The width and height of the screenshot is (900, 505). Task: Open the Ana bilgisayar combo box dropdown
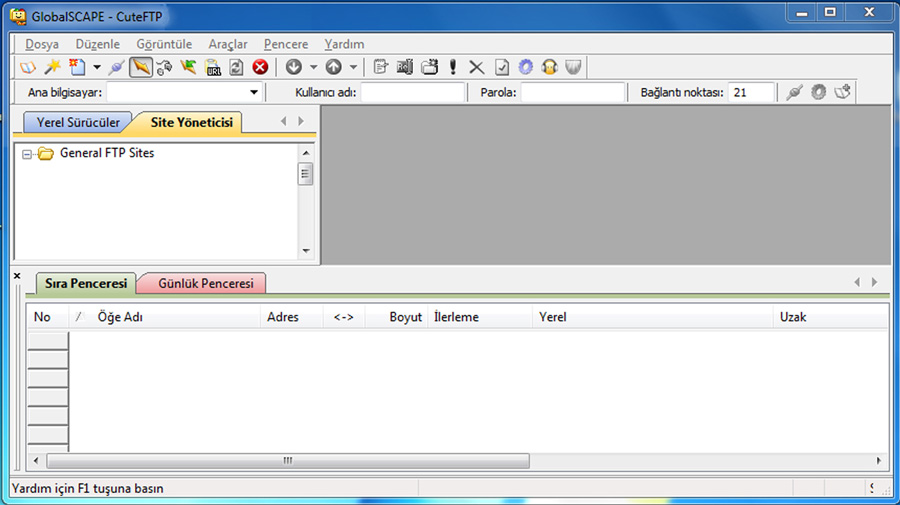[254, 92]
